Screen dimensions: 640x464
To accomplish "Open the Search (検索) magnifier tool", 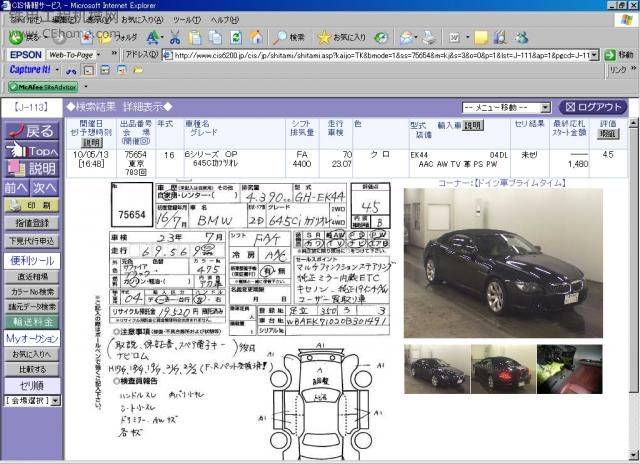I will [289, 38].
